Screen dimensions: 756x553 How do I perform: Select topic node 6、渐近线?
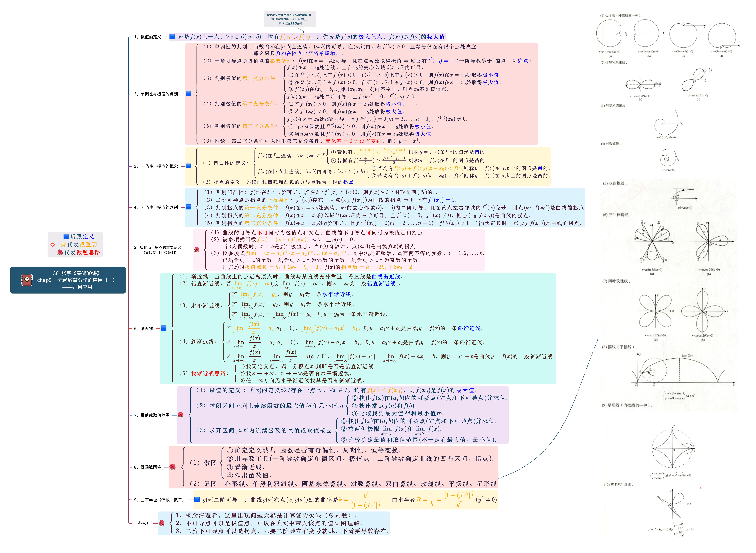144,329
